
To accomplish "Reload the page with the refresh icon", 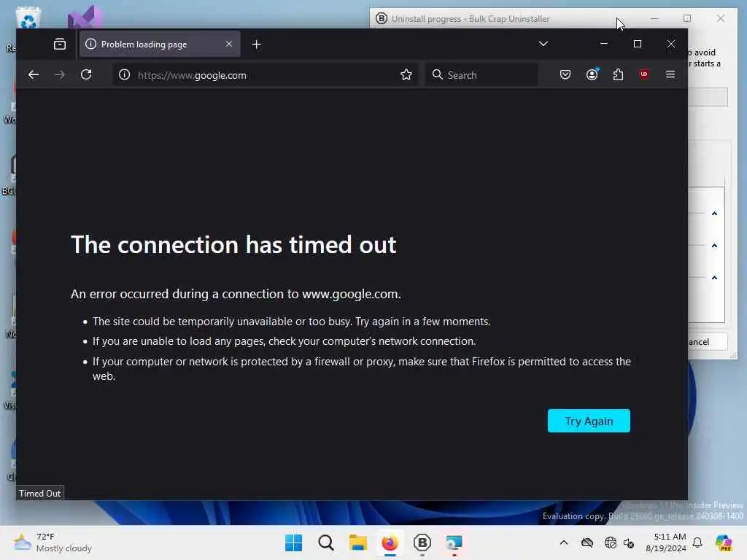I will 86,75.
